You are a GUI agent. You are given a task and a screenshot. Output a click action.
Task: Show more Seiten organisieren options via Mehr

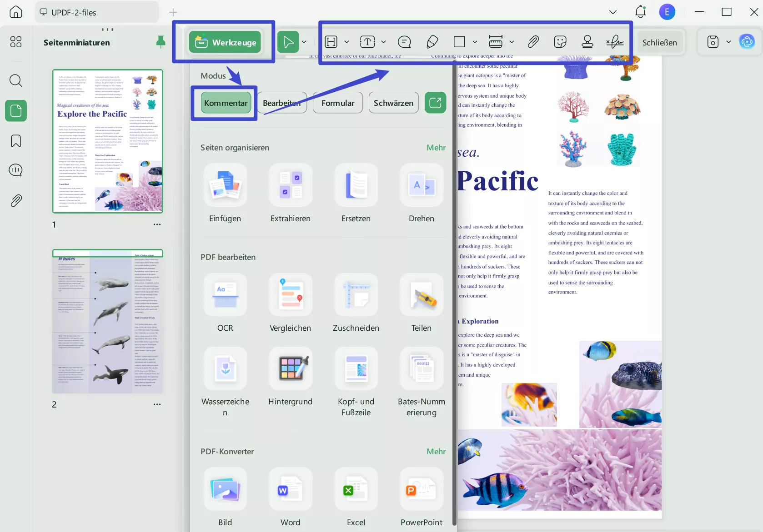pos(436,148)
